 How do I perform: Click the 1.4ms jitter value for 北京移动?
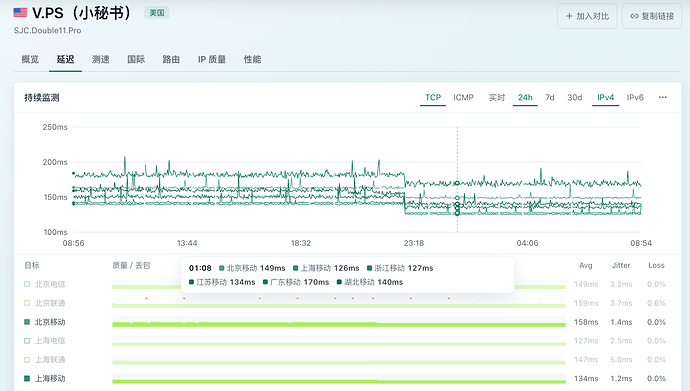[621, 322]
